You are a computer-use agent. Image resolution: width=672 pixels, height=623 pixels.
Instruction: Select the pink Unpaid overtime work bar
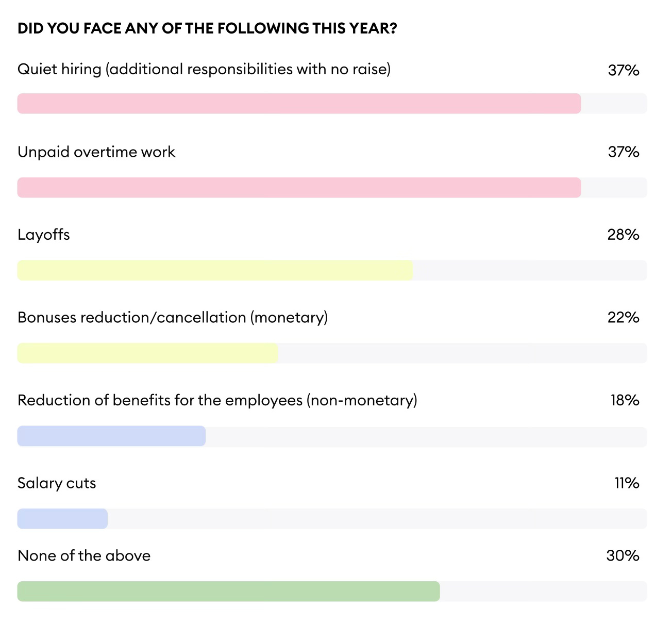point(299,188)
